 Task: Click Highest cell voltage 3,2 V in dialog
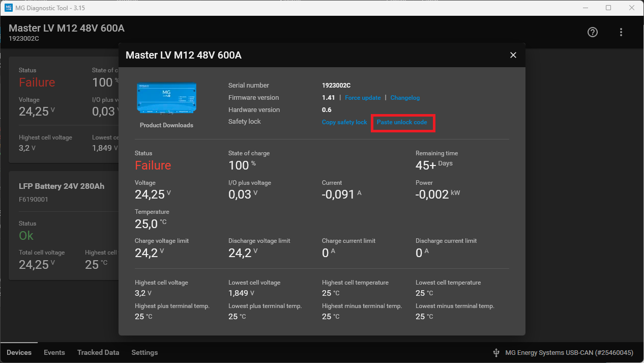143,293
